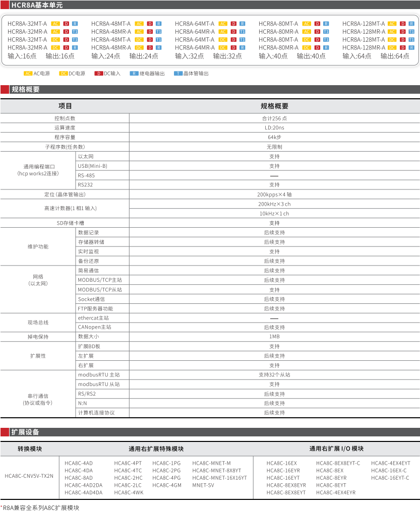Select the 项目 column header
Image resolution: width=420 pixels, height=513 pixels.
[x=65, y=106]
